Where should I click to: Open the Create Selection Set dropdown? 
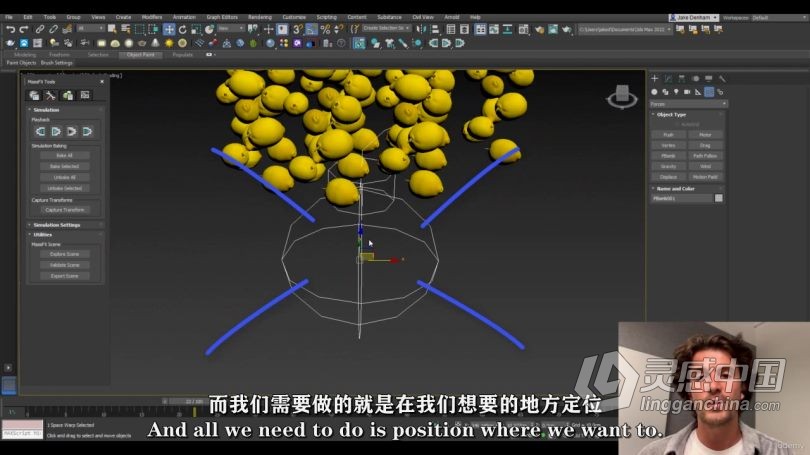(386, 29)
